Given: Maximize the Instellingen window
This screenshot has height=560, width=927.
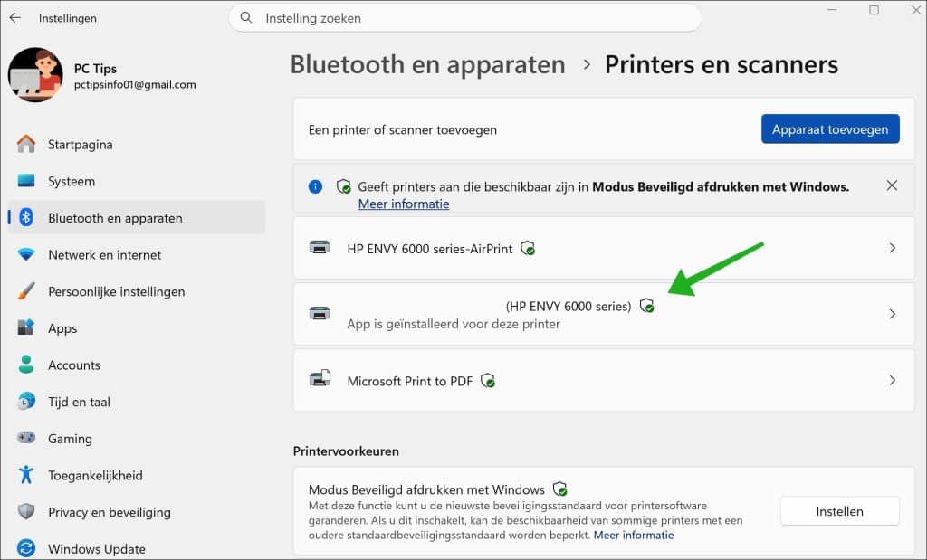Looking at the screenshot, I should pyautogui.click(x=874, y=10).
